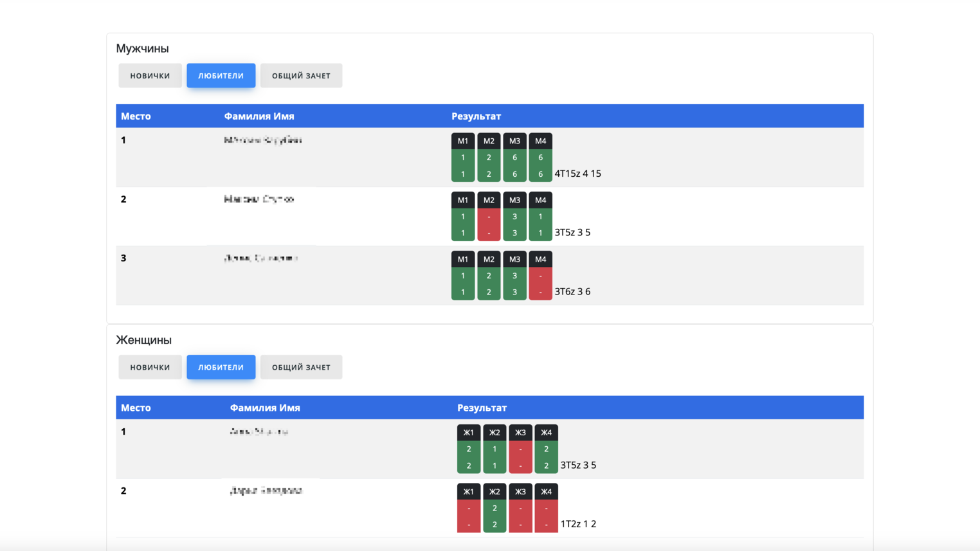Click red M2 result of second-place man

(x=489, y=225)
